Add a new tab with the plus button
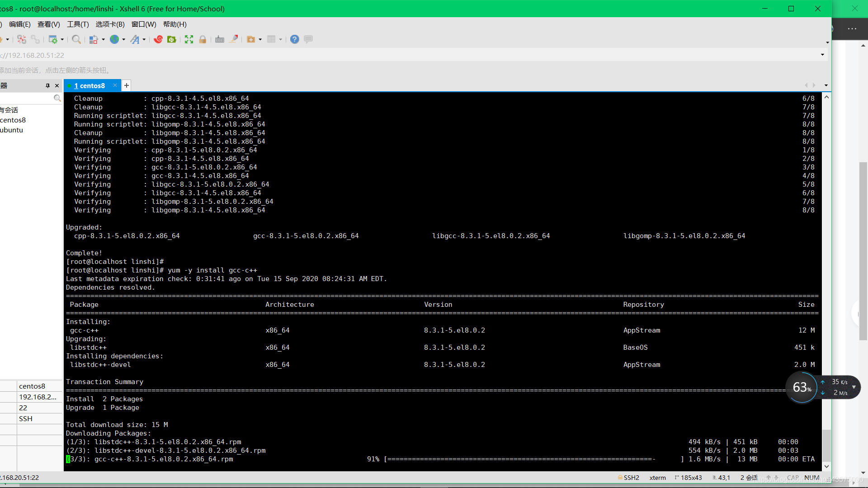The height and width of the screenshot is (488, 868). [x=127, y=85]
